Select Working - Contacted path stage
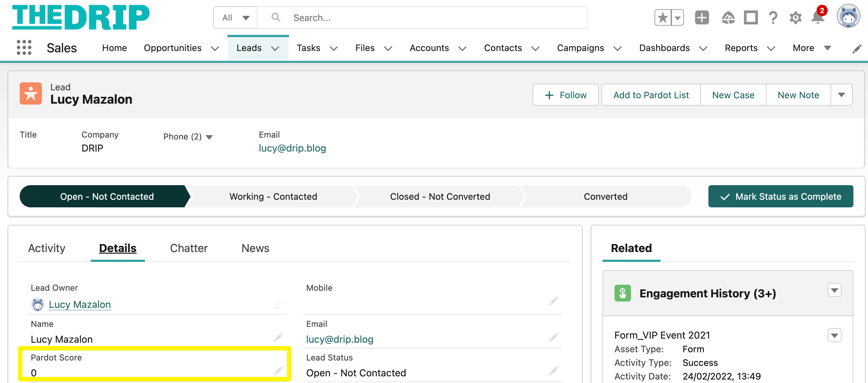 click(273, 196)
